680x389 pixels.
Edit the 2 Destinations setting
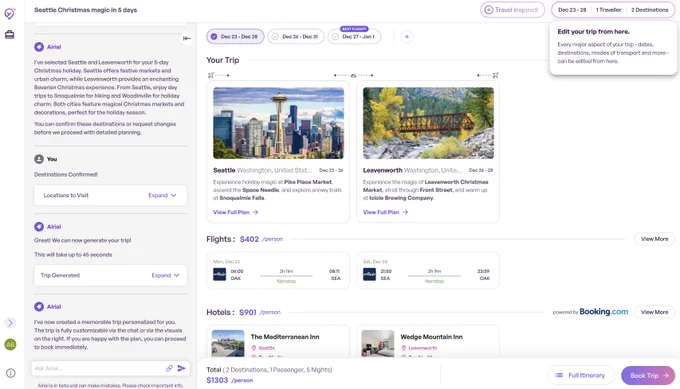click(x=650, y=10)
